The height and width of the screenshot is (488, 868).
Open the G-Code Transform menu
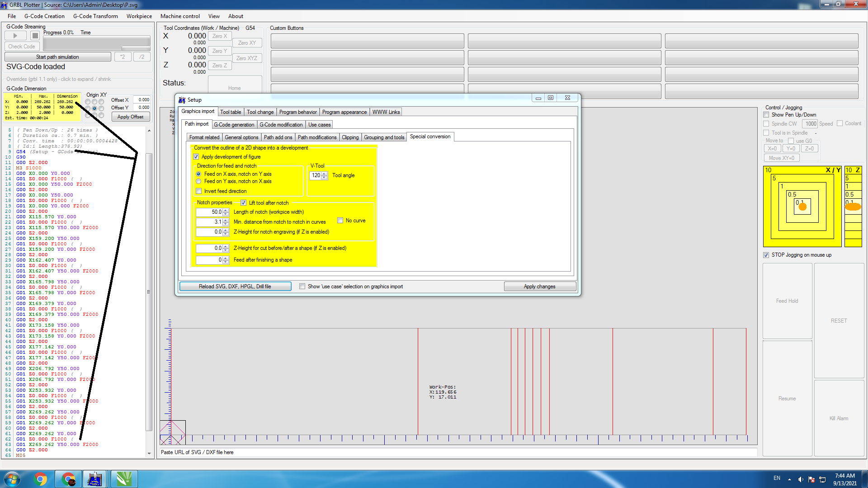95,16
